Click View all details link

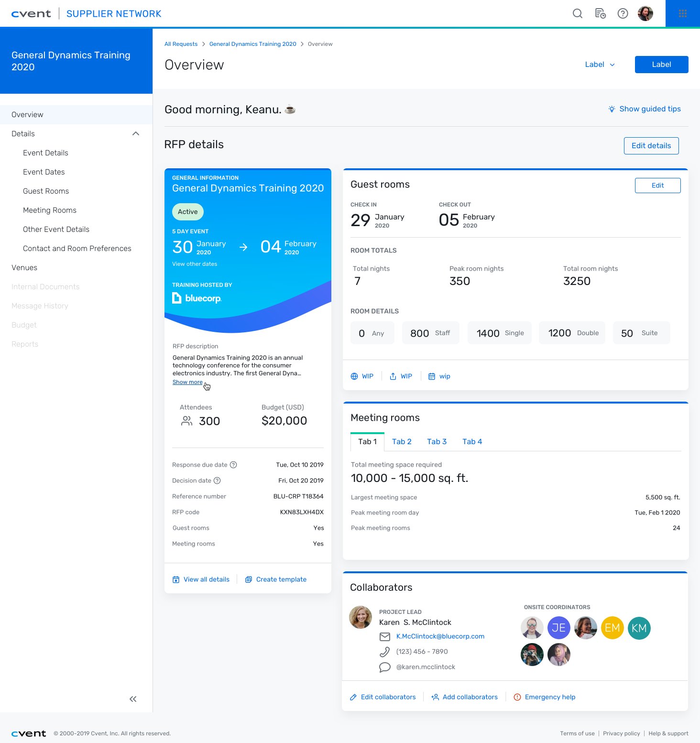coord(201,579)
